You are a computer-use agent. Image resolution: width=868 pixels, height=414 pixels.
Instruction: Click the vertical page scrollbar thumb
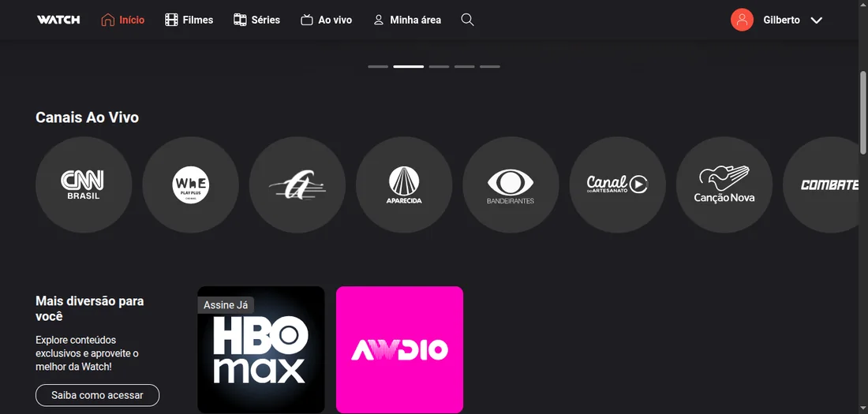pyautogui.click(x=863, y=113)
